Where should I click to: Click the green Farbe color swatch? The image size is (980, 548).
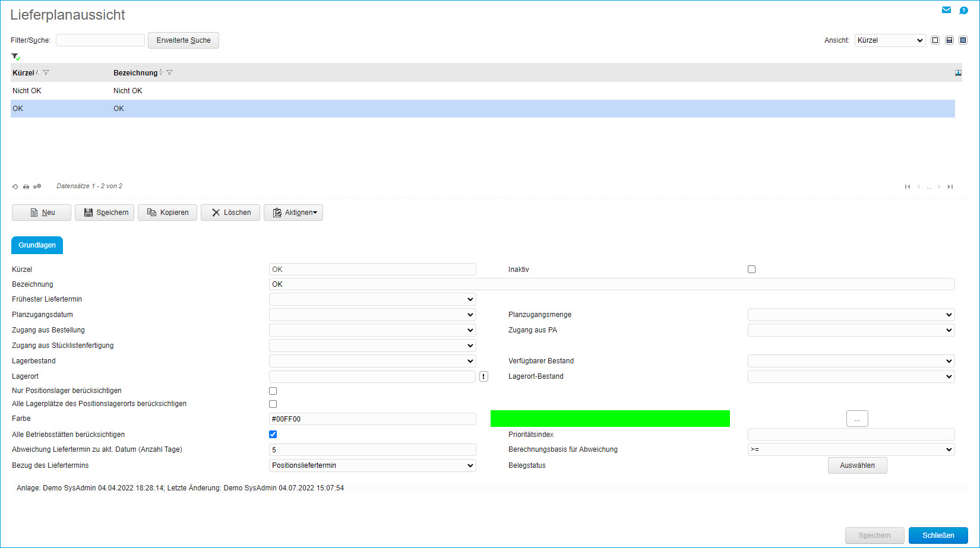click(610, 419)
